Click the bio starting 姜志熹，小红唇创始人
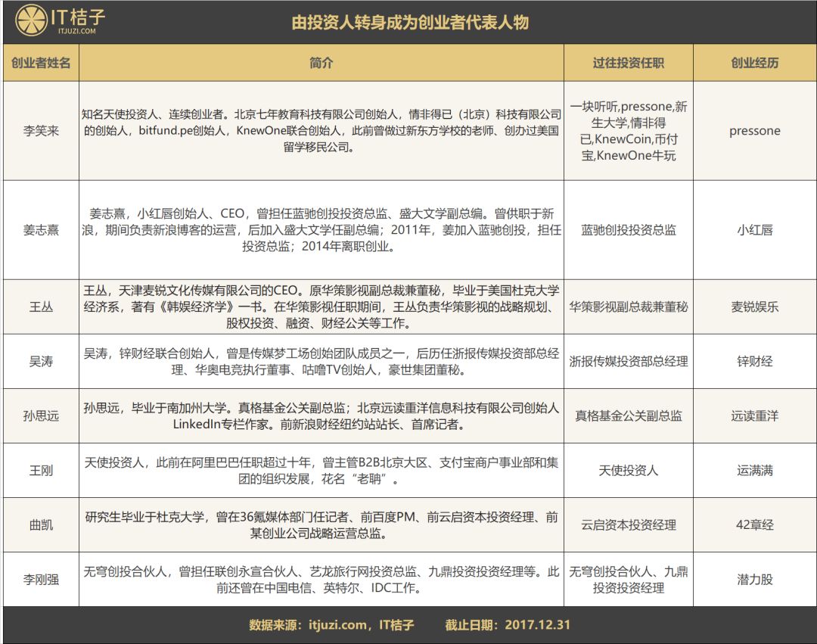 click(321, 230)
